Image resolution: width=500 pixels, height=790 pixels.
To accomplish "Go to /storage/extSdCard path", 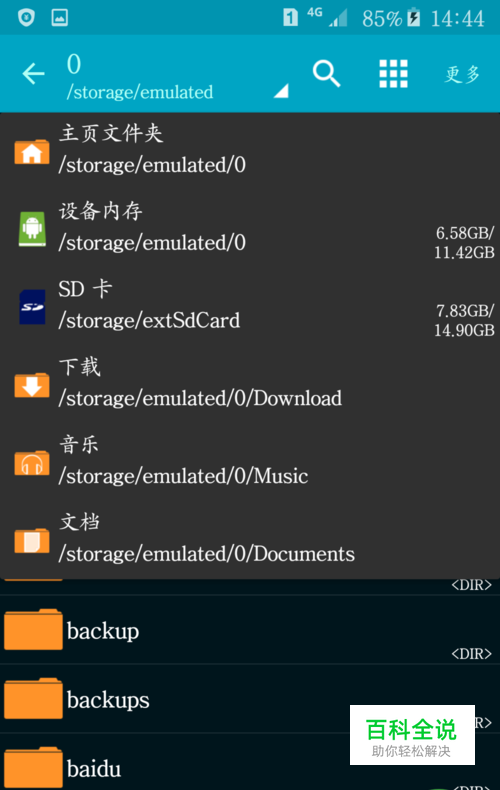I will pyautogui.click(x=250, y=307).
